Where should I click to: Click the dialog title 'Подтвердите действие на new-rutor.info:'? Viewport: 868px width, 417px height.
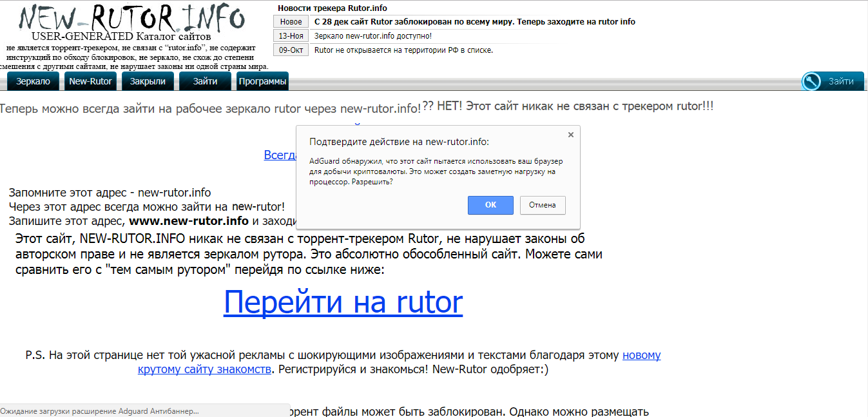click(x=399, y=142)
